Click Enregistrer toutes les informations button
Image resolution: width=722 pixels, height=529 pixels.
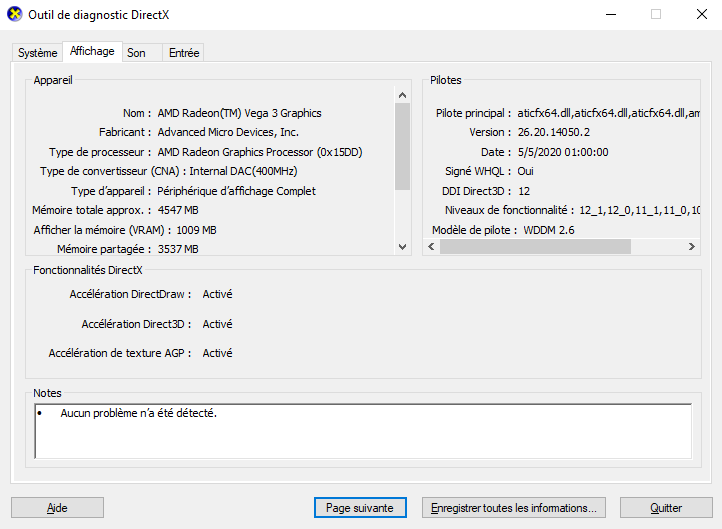(x=513, y=507)
